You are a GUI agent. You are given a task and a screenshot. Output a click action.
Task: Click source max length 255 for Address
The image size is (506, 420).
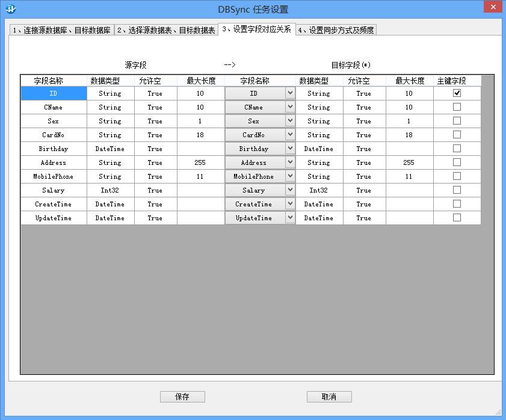(200, 162)
